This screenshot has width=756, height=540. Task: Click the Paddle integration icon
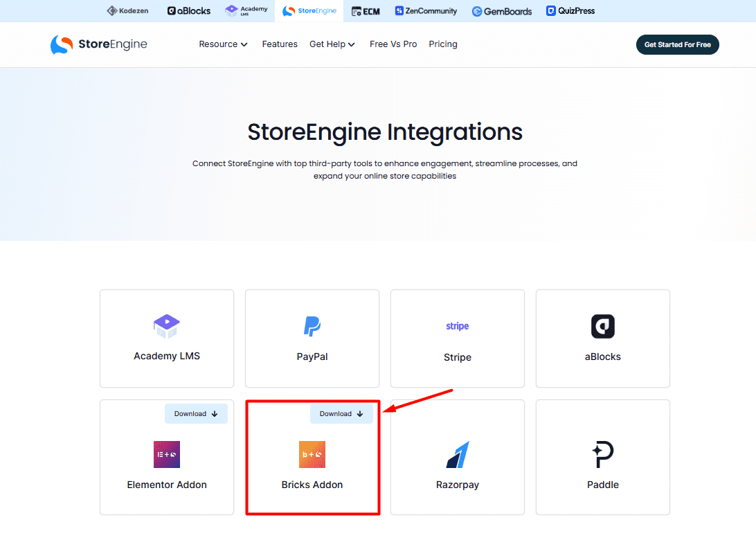pyautogui.click(x=602, y=454)
